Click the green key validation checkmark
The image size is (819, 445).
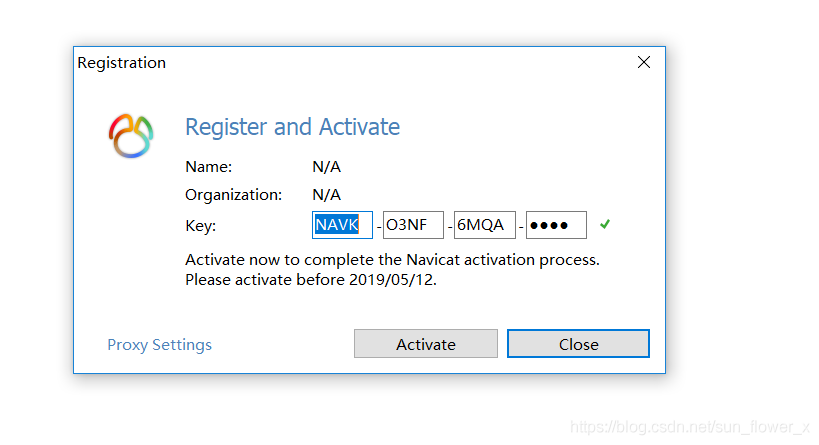605,225
